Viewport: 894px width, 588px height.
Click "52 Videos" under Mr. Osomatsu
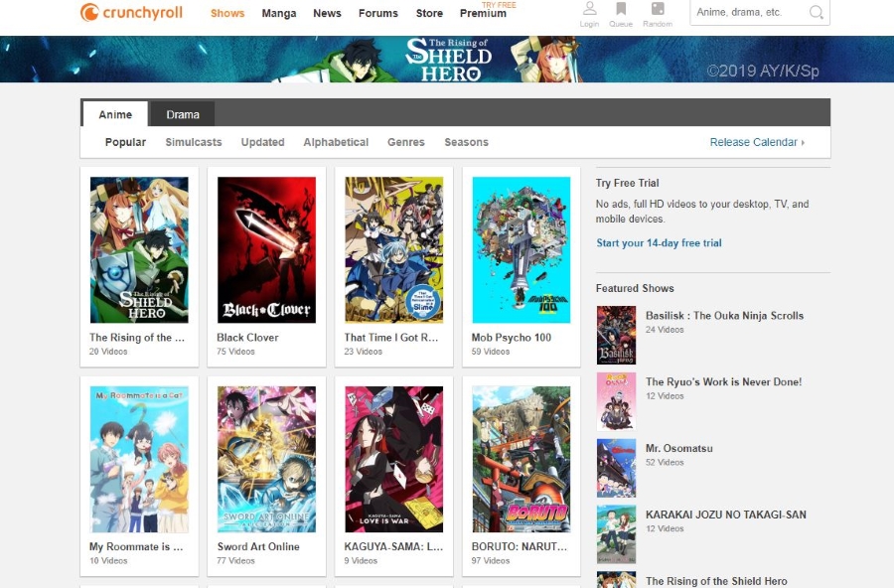pyautogui.click(x=665, y=463)
